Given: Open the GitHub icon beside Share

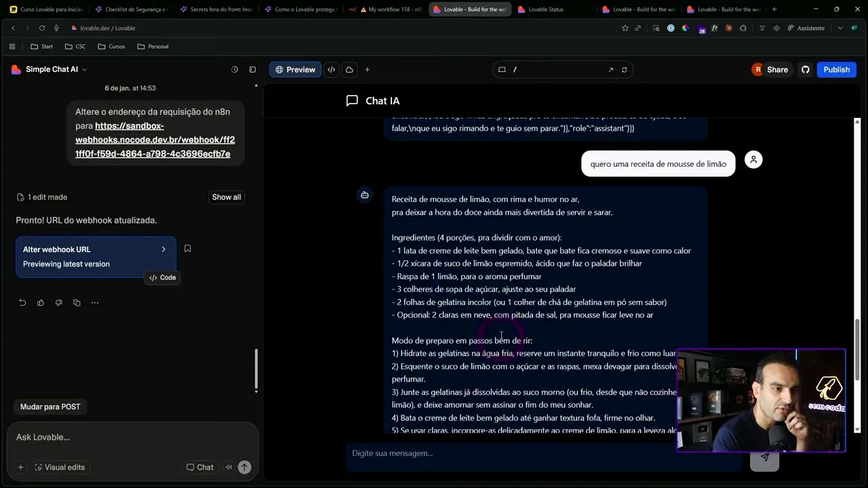Looking at the screenshot, I should coord(805,69).
